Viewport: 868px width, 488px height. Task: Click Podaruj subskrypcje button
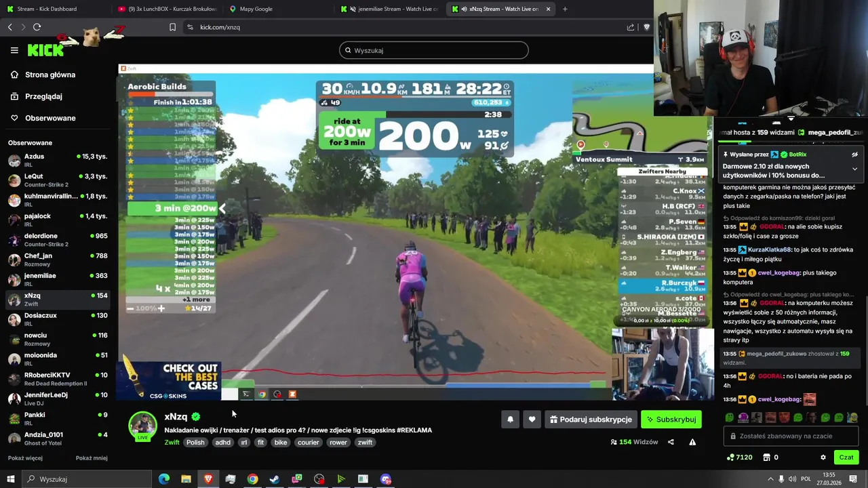(x=591, y=420)
